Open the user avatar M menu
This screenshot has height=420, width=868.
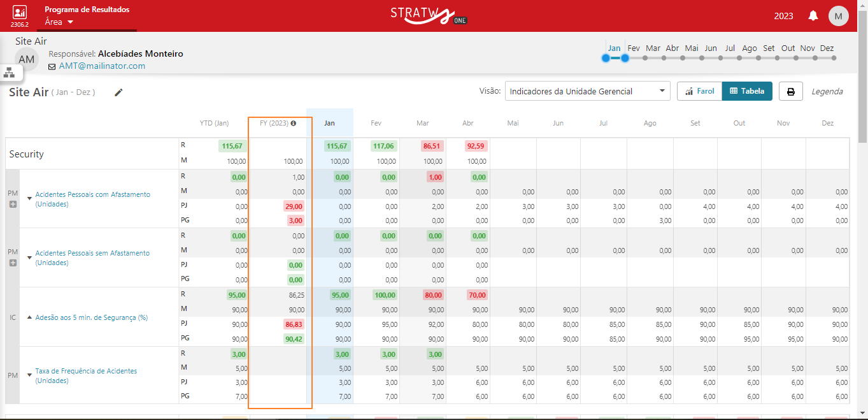click(x=838, y=16)
